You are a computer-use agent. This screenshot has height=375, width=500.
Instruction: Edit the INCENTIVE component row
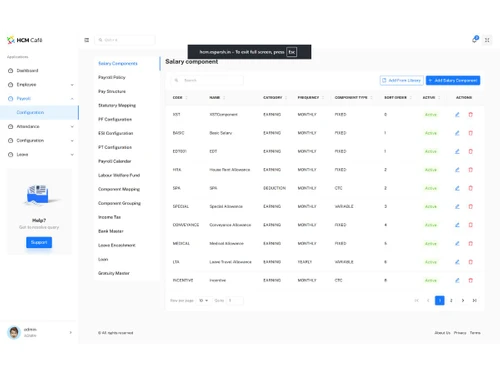coord(457,280)
